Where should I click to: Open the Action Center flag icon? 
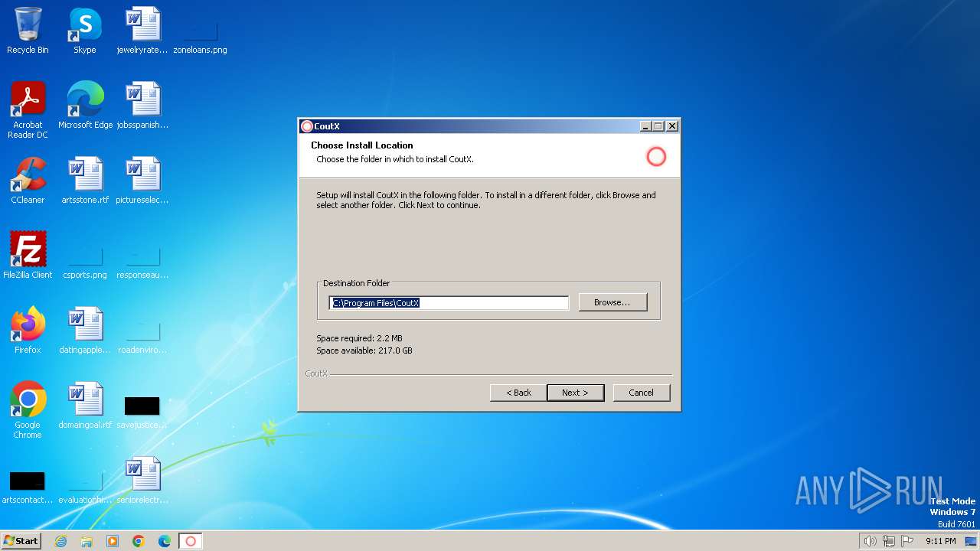[908, 541]
